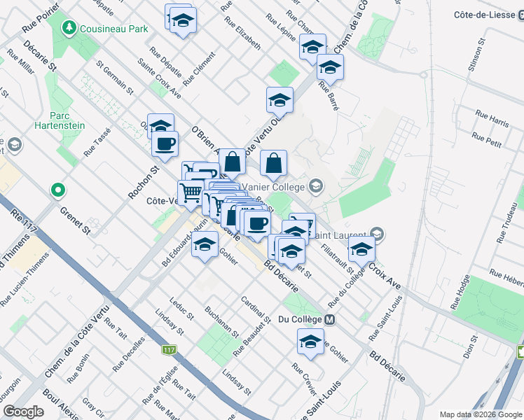Select the school marker near Rue Lépine
This screenshot has width=524, height=420.
coord(313,49)
